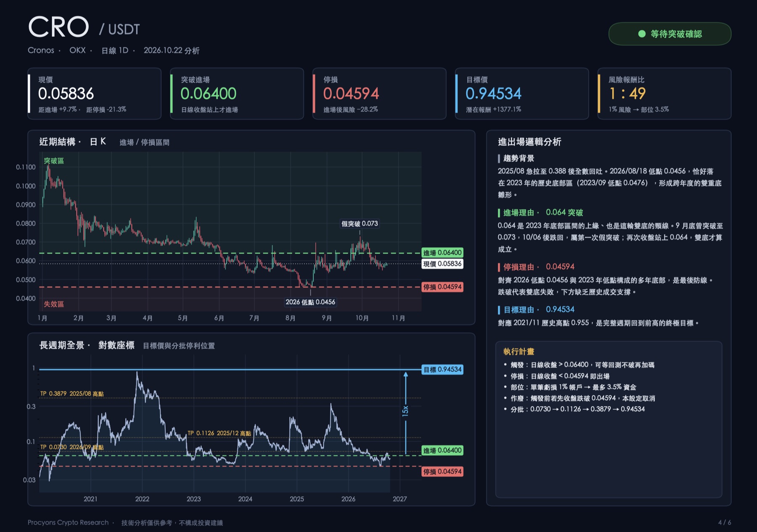This screenshot has width=757, height=532.
Task: Click the 目標價 0.94534 value
Action: tap(493, 93)
